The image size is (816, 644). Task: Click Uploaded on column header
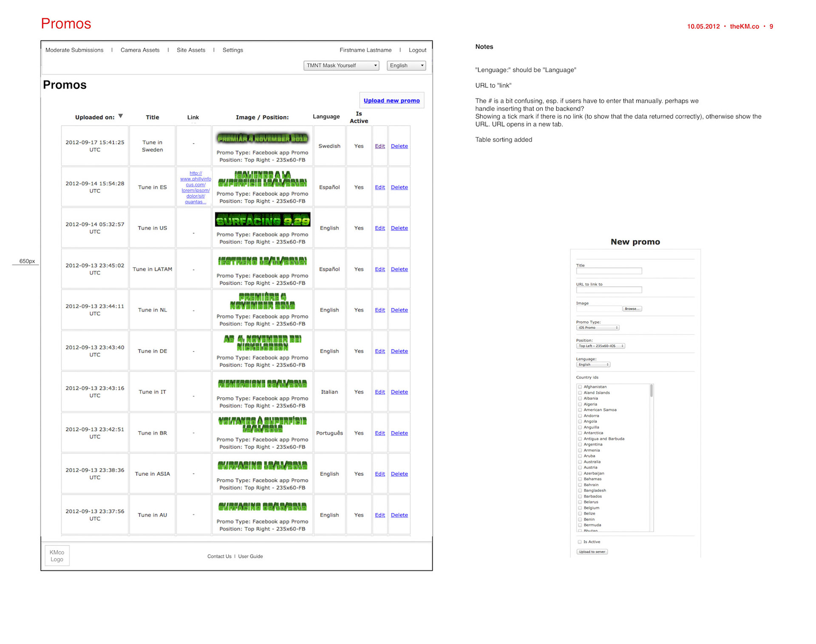95,117
